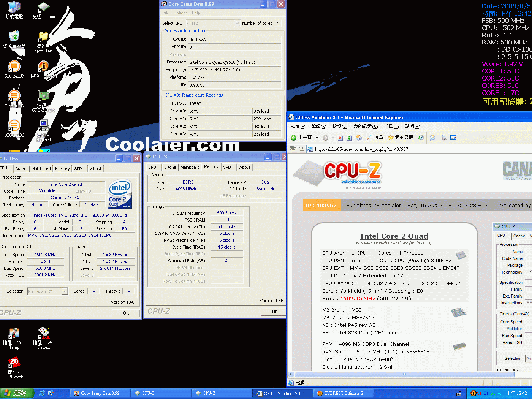This screenshot has height=399, width=532.
Task: Click the Intel Core 2 Quad logo
Action: 120,194
